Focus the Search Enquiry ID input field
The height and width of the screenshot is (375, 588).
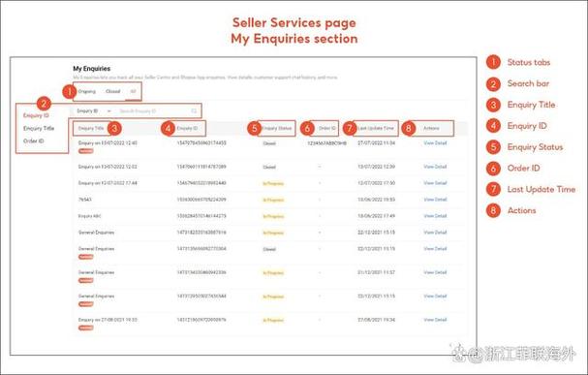click(x=154, y=111)
